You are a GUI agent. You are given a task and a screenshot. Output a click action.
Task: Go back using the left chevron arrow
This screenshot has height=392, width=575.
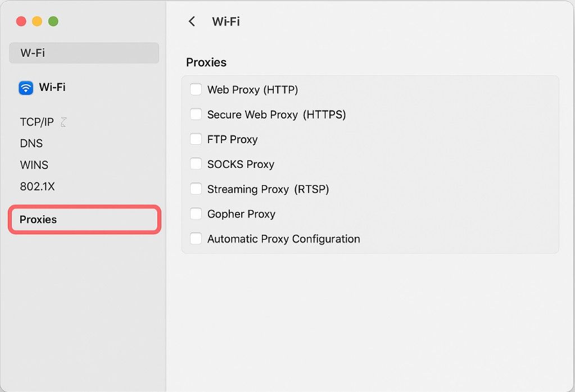tap(192, 21)
